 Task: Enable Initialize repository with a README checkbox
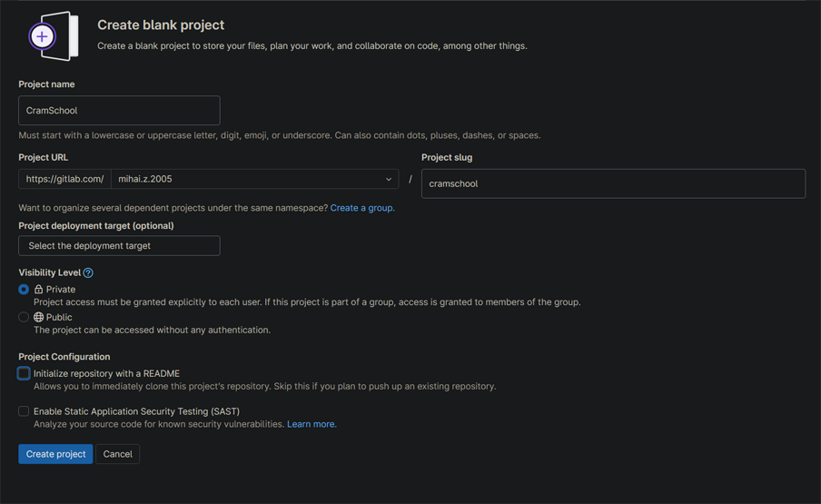click(x=24, y=373)
